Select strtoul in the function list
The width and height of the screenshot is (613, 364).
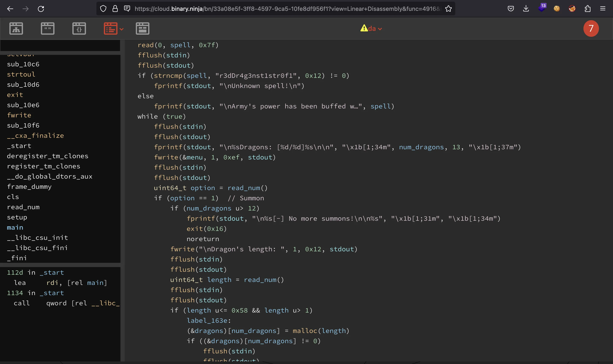(x=21, y=74)
